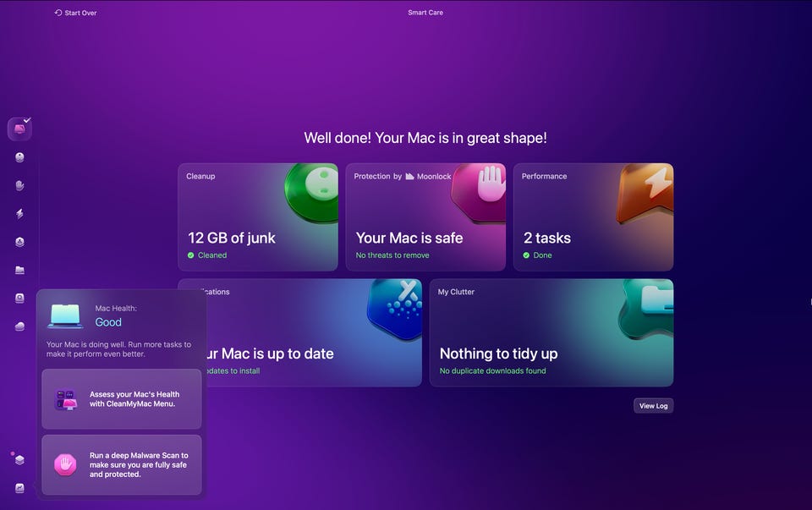Open the Protection Your Mac is safe card

425,217
